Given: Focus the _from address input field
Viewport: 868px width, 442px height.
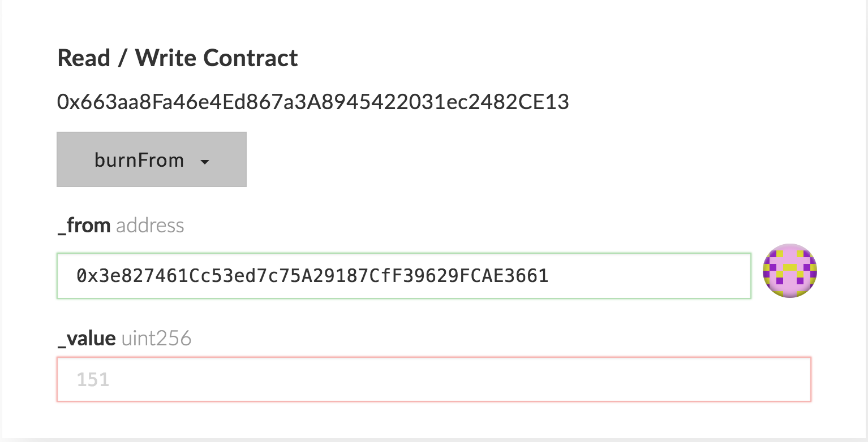Looking at the screenshot, I should pos(403,276).
